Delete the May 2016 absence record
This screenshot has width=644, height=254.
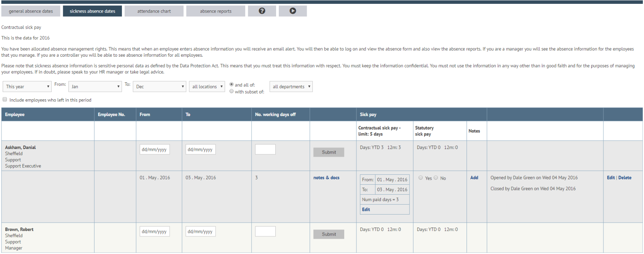pyautogui.click(x=625, y=178)
